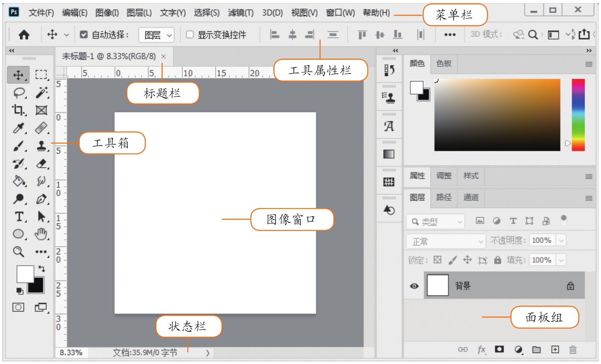601x364 pixels.
Task: Open the 调整 tab
Action: tap(444, 175)
